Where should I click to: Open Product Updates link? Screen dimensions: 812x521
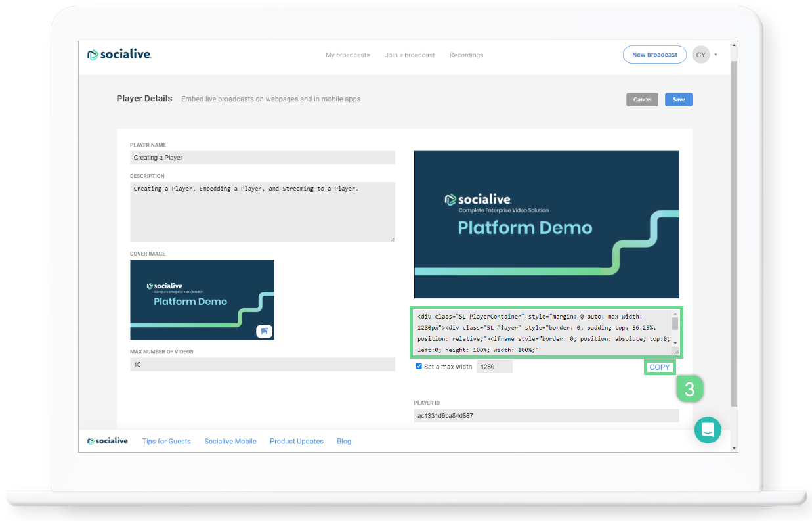pos(297,441)
